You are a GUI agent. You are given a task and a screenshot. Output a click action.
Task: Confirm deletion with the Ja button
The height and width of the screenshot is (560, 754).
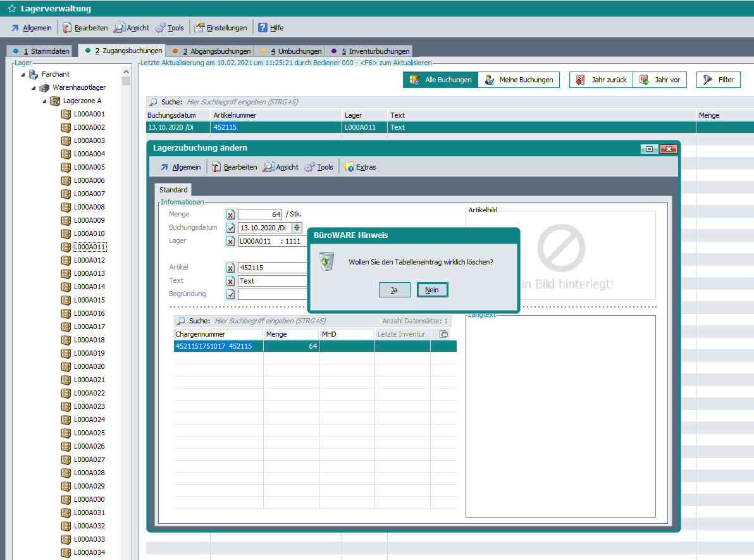pos(394,290)
